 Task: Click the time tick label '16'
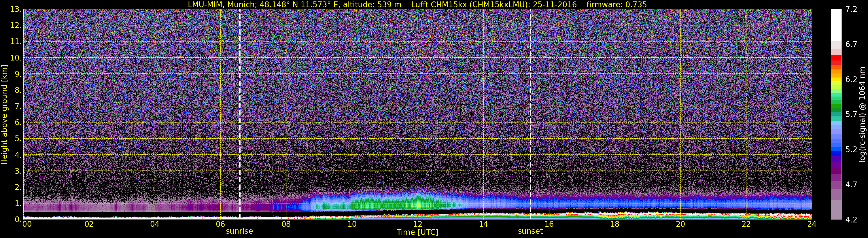coord(549,224)
